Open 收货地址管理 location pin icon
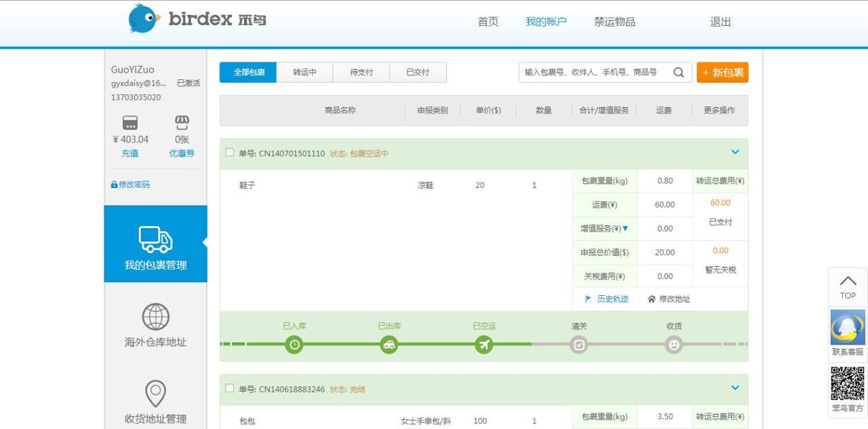This screenshot has width=868, height=429. 155,394
